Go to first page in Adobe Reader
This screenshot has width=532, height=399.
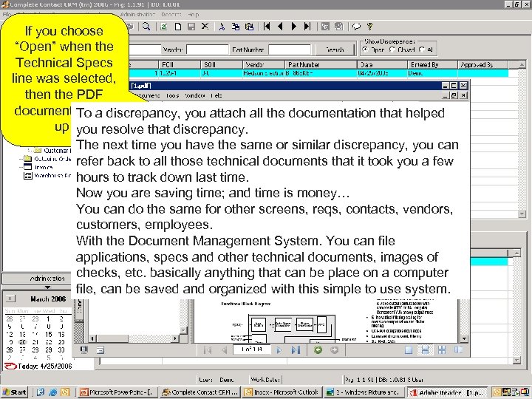208,349
